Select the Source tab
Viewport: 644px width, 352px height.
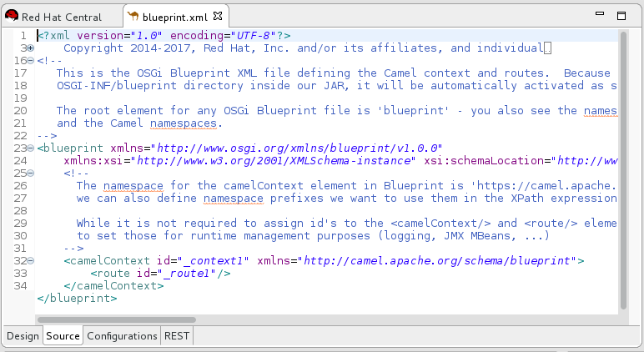click(x=63, y=336)
